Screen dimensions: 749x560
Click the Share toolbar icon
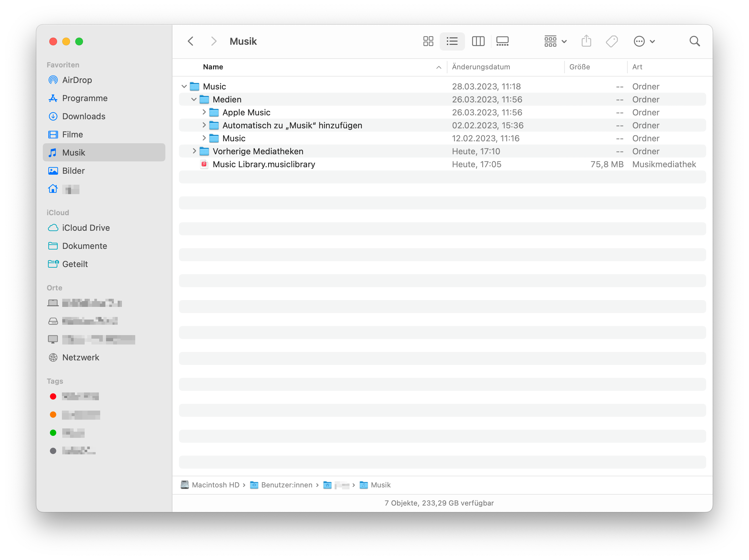point(586,41)
